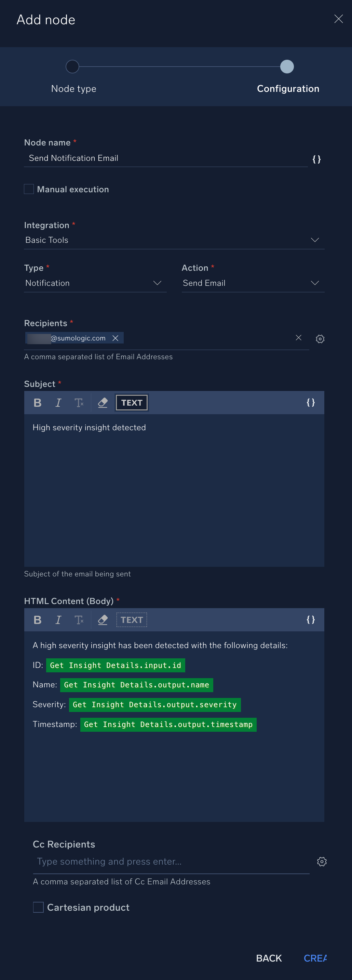
Task: Toggle bold formatting in the Subject editor
Action: (x=37, y=403)
